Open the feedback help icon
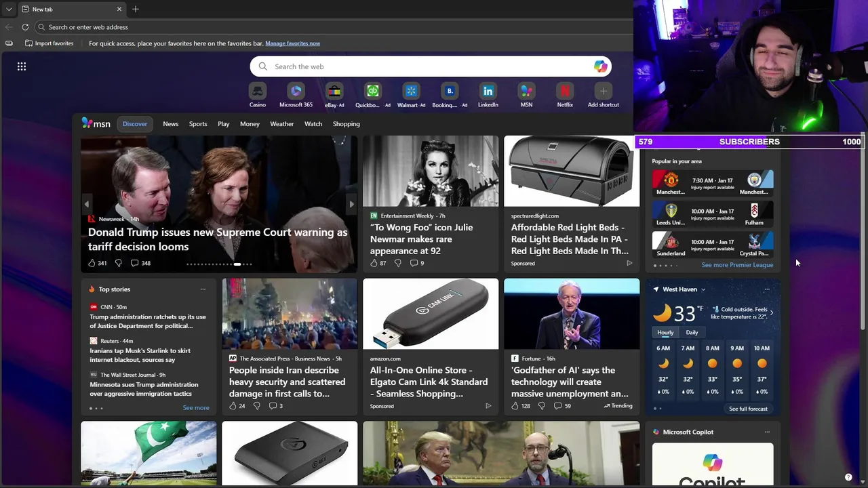Image resolution: width=868 pixels, height=488 pixels. 848,477
